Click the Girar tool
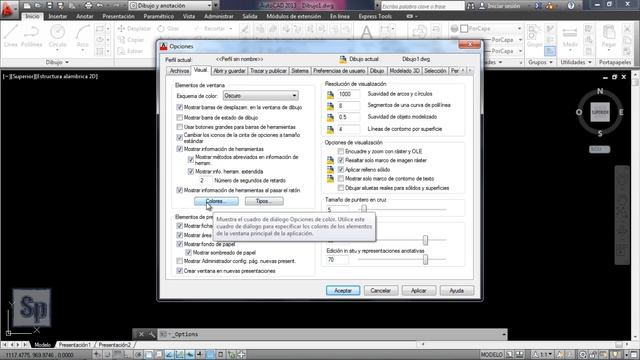 [x=169, y=29]
